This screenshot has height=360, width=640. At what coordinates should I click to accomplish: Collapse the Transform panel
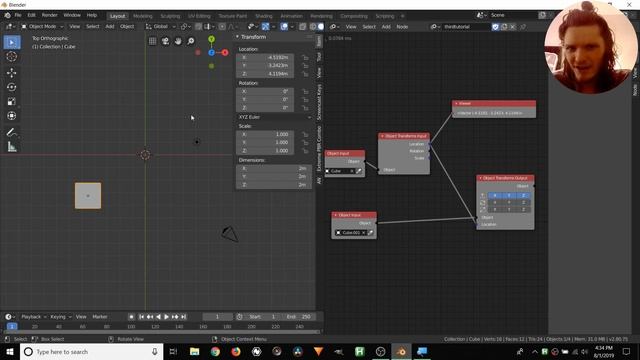(237, 37)
